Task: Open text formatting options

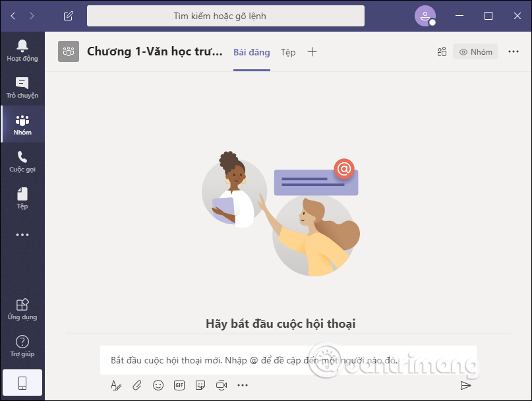Action: pos(116,385)
